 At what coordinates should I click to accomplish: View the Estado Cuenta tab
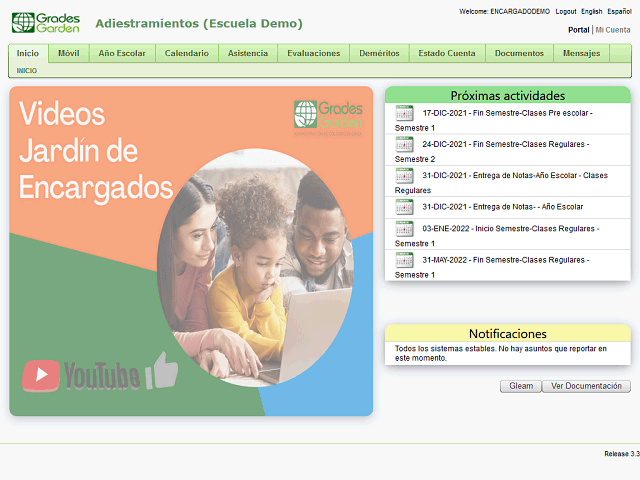pos(447,53)
